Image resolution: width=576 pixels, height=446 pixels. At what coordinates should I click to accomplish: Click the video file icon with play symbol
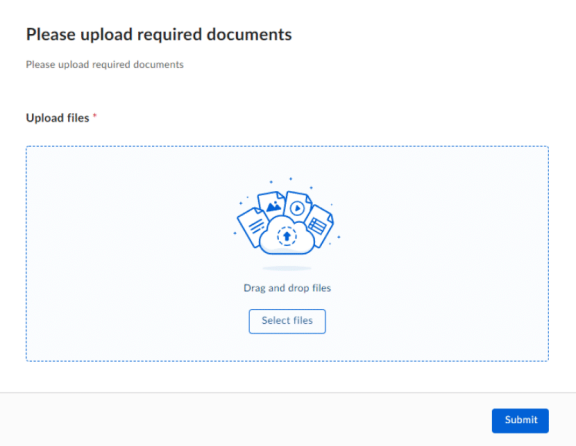click(x=298, y=206)
